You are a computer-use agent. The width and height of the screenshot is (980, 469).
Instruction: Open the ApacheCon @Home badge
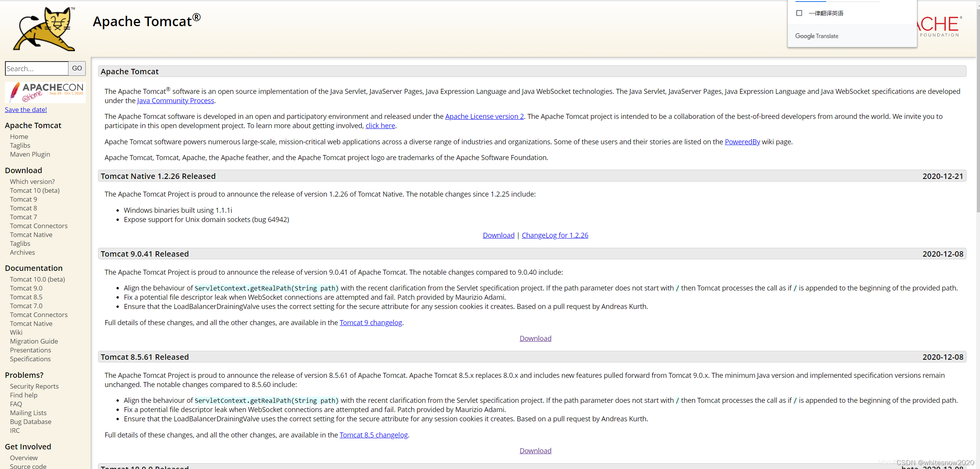[x=45, y=92]
